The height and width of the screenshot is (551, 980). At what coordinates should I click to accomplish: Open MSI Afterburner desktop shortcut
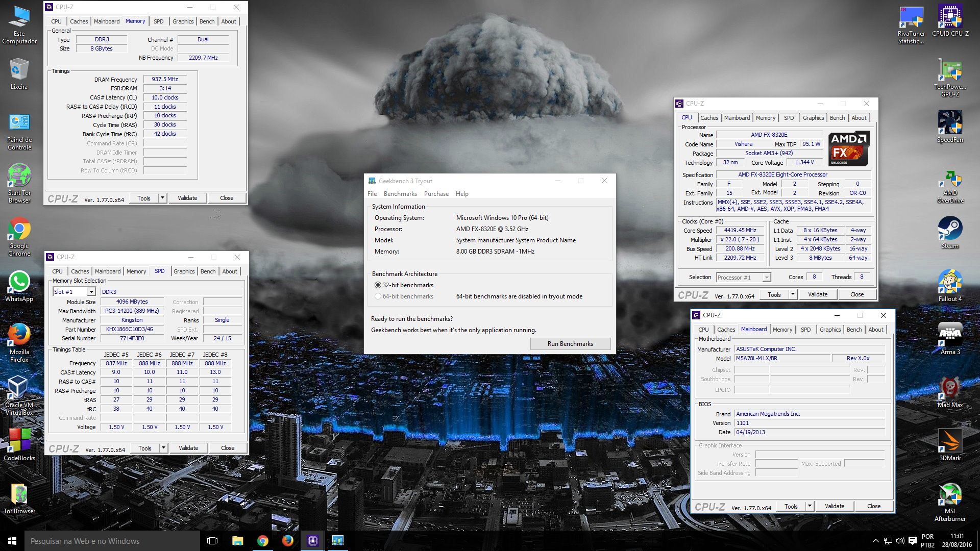pyautogui.click(x=950, y=503)
